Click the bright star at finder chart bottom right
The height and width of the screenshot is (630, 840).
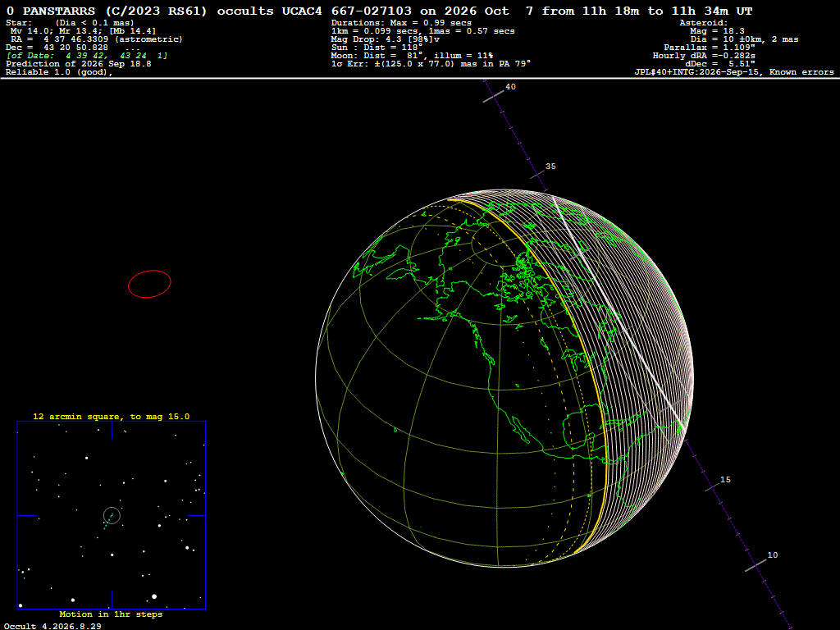154,596
